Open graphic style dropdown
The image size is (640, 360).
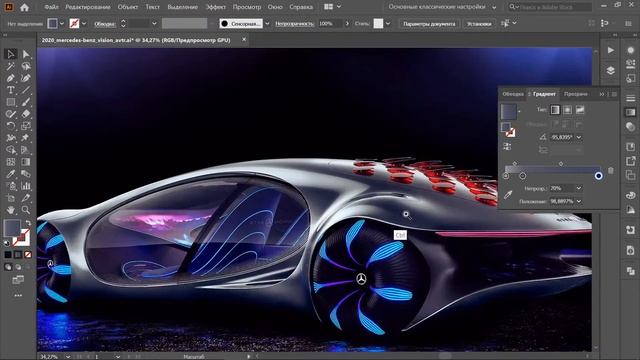coord(388,24)
